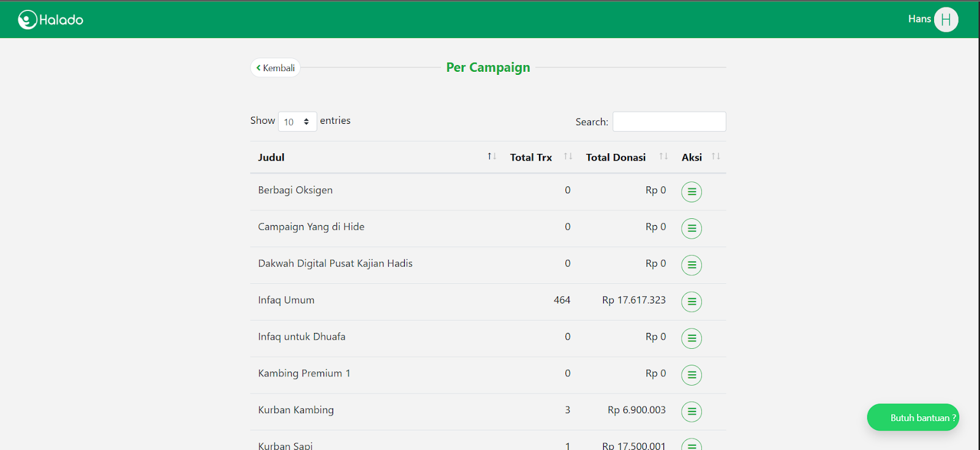980x450 pixels.
Task: Select the Infaq Umum campaign row
Action: tap(286, 300)
